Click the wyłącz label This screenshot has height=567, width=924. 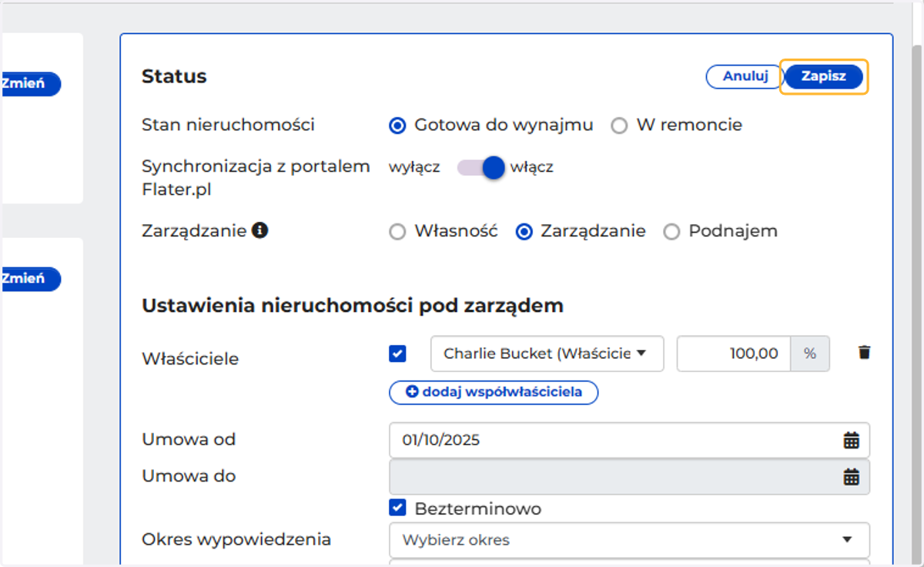tap(414, 167)
